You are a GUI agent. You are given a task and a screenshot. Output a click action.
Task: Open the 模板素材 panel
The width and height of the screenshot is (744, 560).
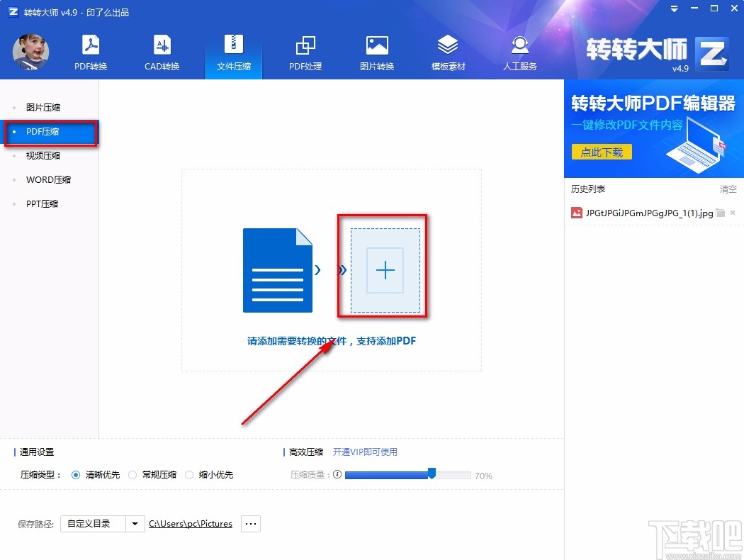[448, 52]
